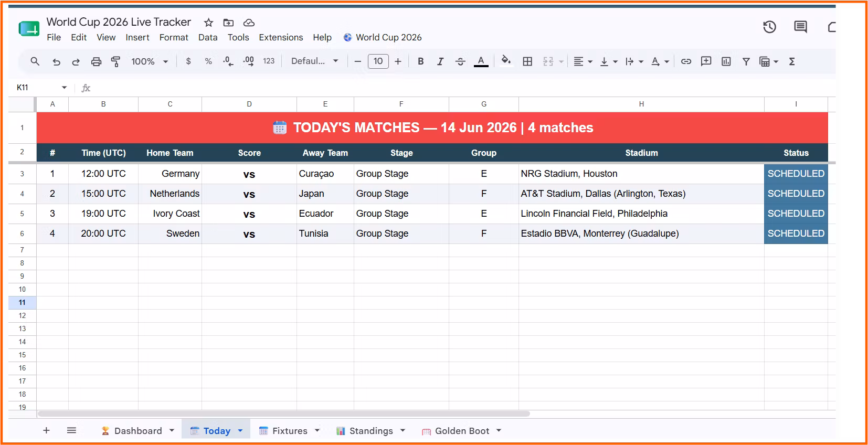This screenshot has width=868, height=445.
Task: Open the borders tool
Action: [527, 61]
